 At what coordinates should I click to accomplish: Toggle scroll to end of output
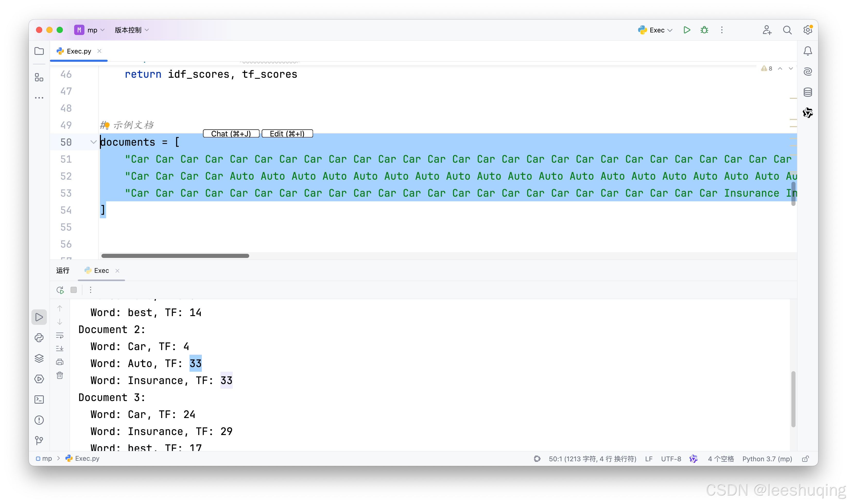pyautogui.click(x=60, y=349)
